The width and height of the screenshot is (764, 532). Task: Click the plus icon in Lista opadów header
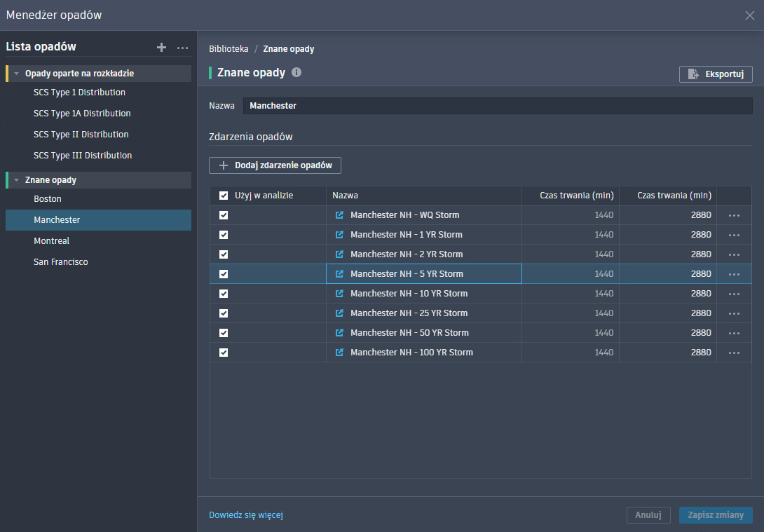pos(161,47)
